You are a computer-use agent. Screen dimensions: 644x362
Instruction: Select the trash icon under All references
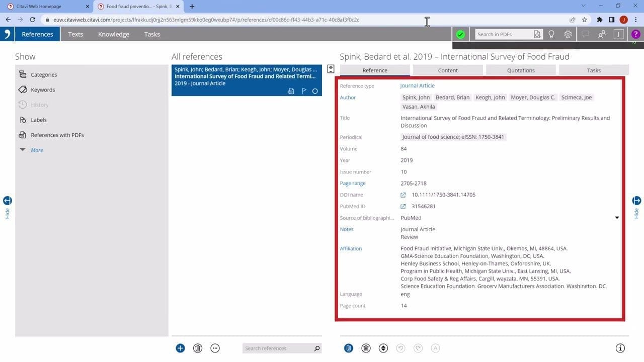coord(197,348)
